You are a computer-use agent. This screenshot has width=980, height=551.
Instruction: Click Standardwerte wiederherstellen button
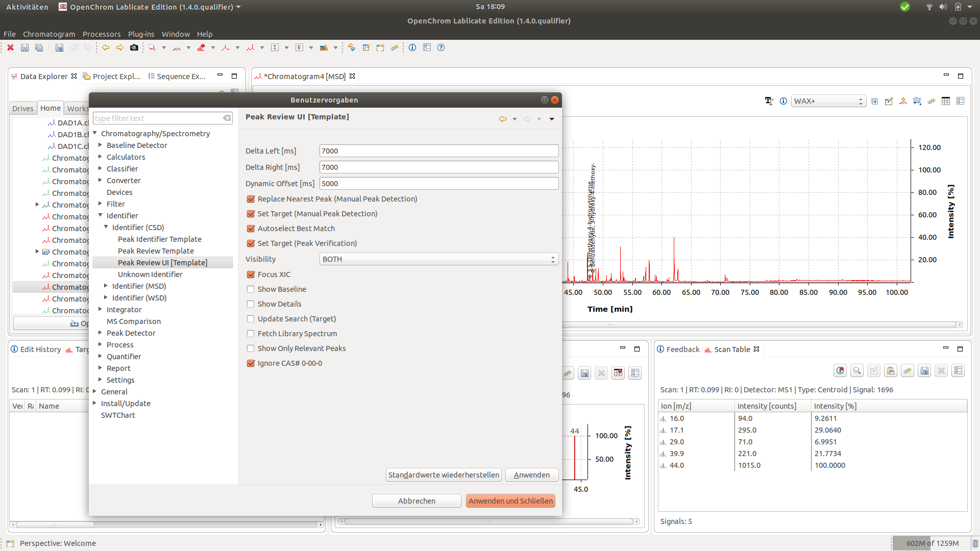tap(443, 474)
